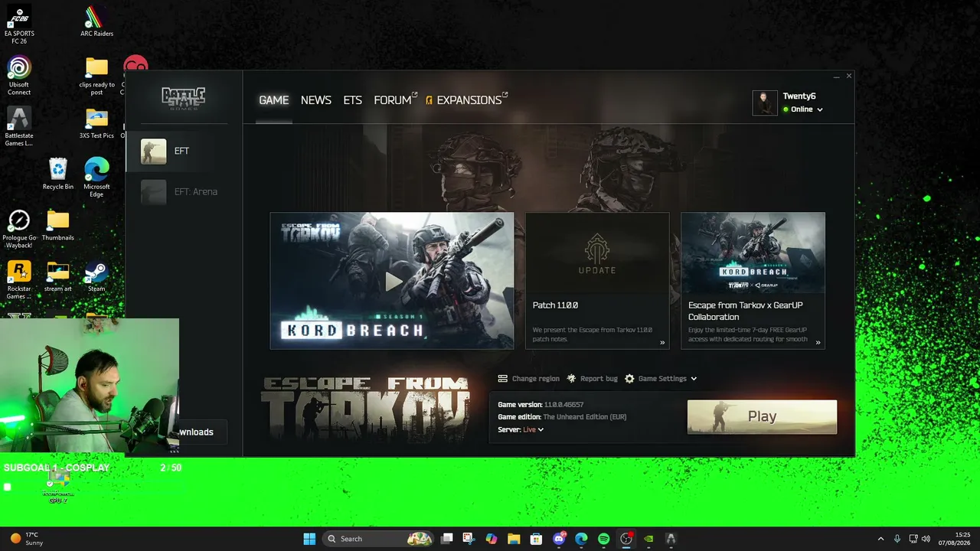Open the EXPANSIONS tab
This screenshot has width=980, height=551.
(x=467, y=100)
